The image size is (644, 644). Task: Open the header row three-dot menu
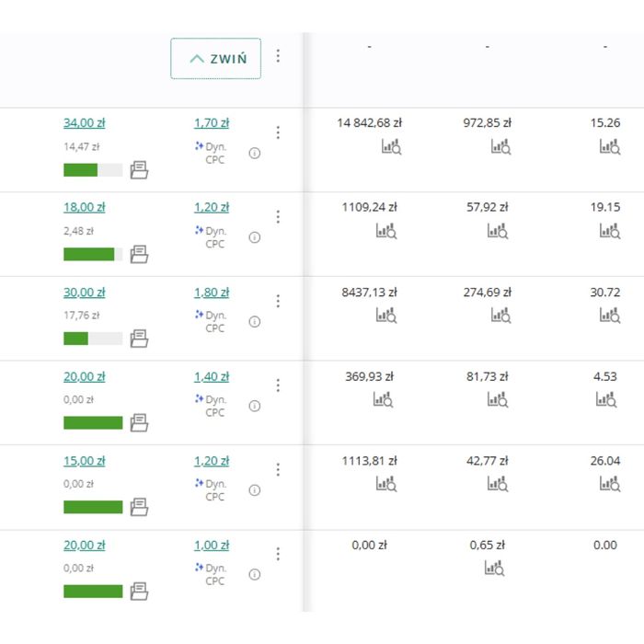[x=278, y=56]
